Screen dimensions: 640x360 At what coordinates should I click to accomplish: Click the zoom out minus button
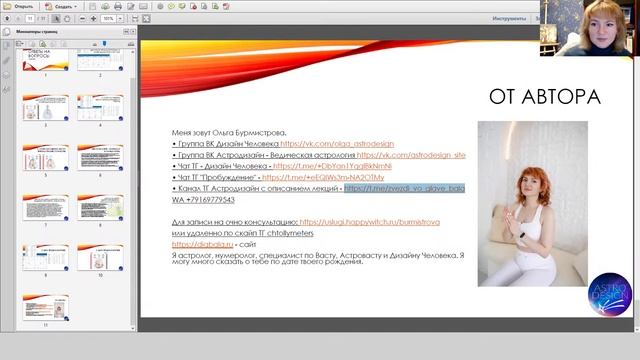[x=82, y=18]
